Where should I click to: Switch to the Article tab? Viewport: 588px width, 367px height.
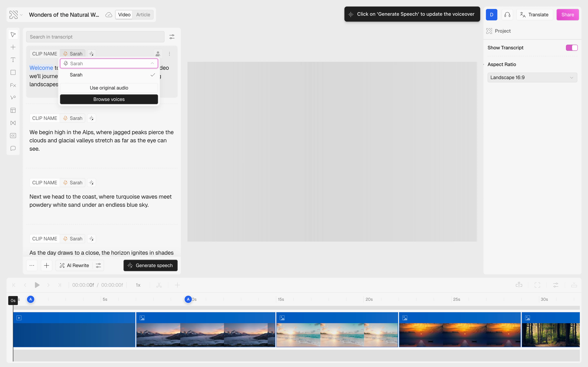point(143,14)
